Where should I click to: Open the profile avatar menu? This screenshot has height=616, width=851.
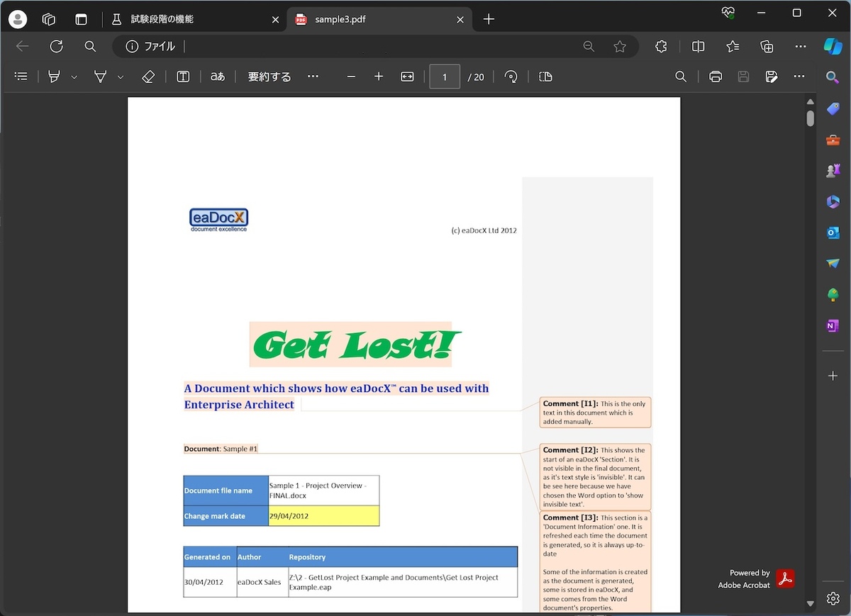click(17, 19)
